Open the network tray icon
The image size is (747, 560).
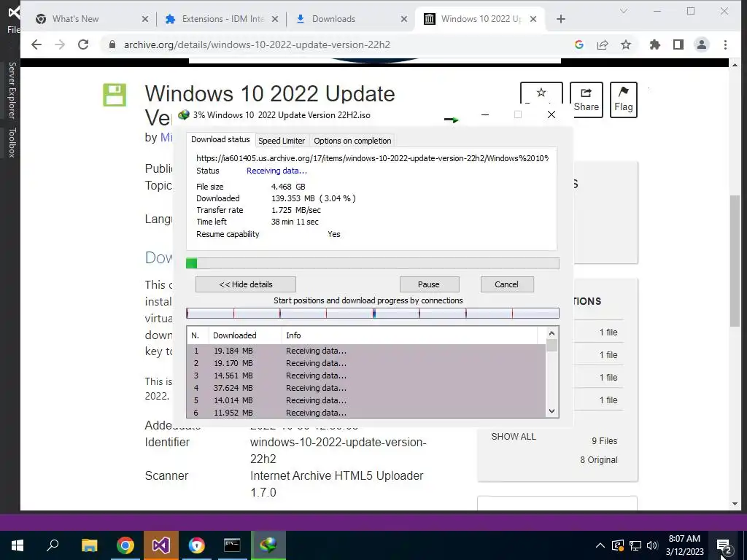tap(635, 545)
